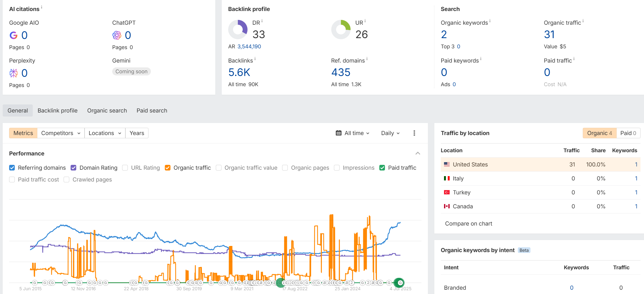Switch to the Organic search tab
This screenshot has width=644, height=294.
(107, 111)
